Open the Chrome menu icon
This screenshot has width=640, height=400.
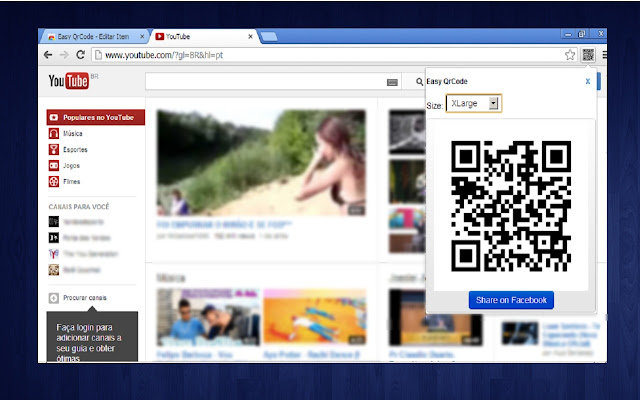[x=604, y=55]
